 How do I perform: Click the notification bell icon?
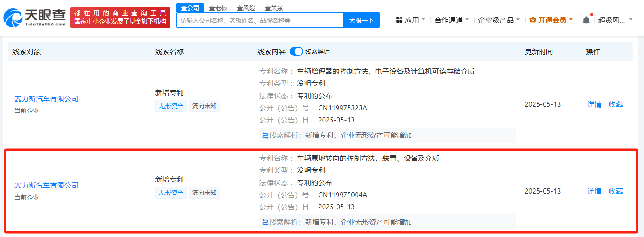586,20
